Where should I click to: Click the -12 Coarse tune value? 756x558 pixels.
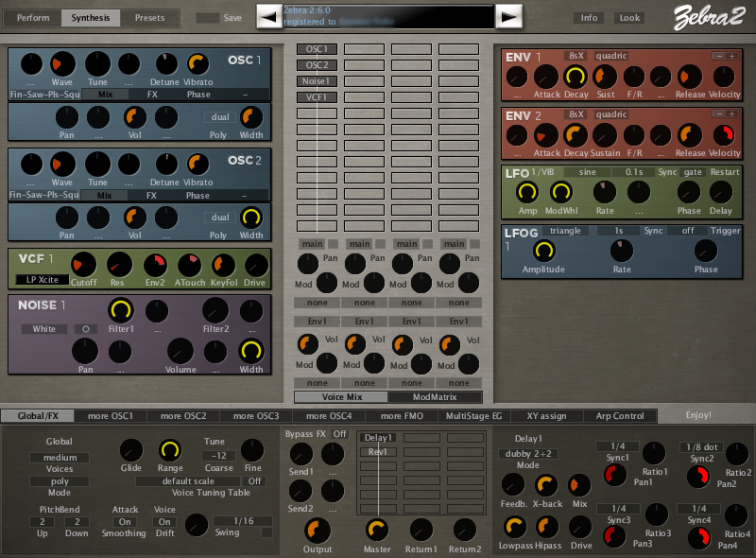(x=219, y=455)
